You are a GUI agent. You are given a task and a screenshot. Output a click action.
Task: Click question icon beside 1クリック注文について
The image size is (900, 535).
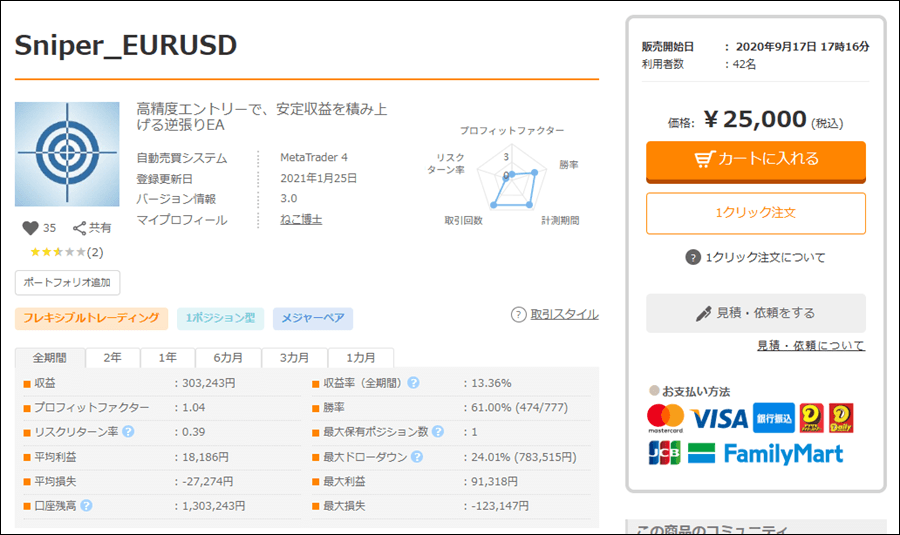pos(693,257)
